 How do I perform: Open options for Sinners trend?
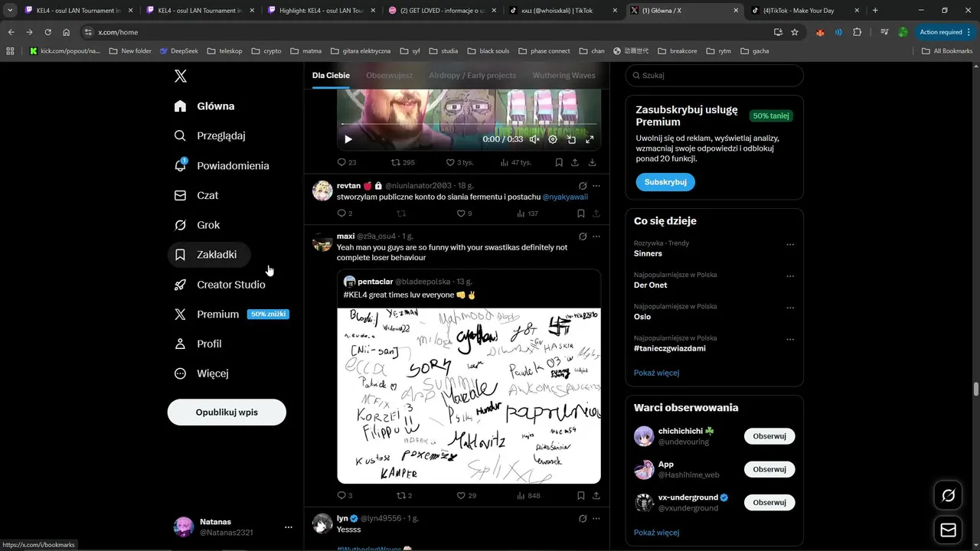pos(790,245)
